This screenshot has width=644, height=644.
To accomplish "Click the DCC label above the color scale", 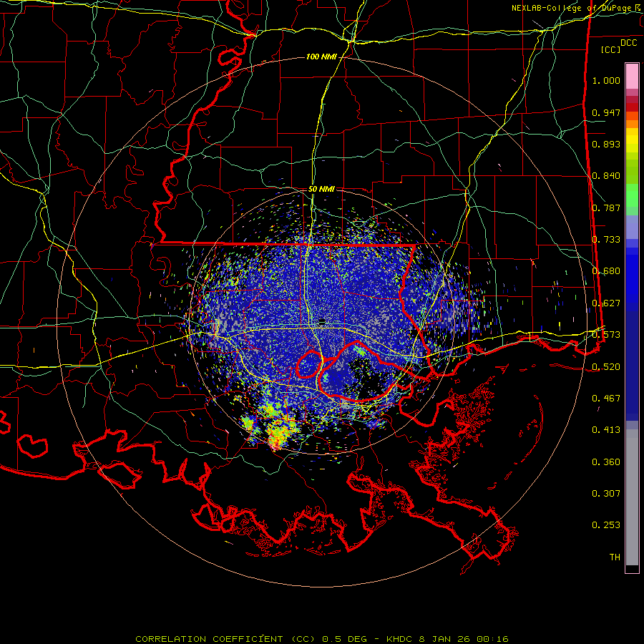I will [628, 43].
